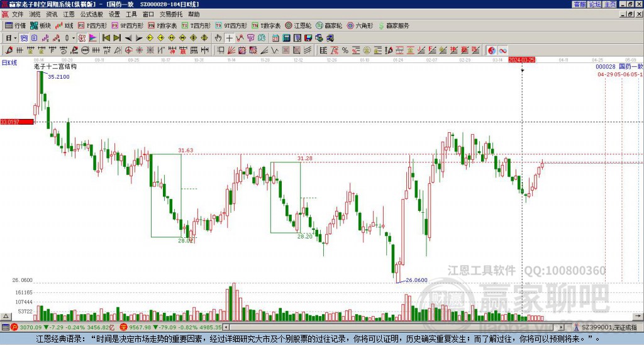Screen dimensions: 644x345
Task: Expand the candlestick style dropdown arrow
Action: [x=74, y=38]
